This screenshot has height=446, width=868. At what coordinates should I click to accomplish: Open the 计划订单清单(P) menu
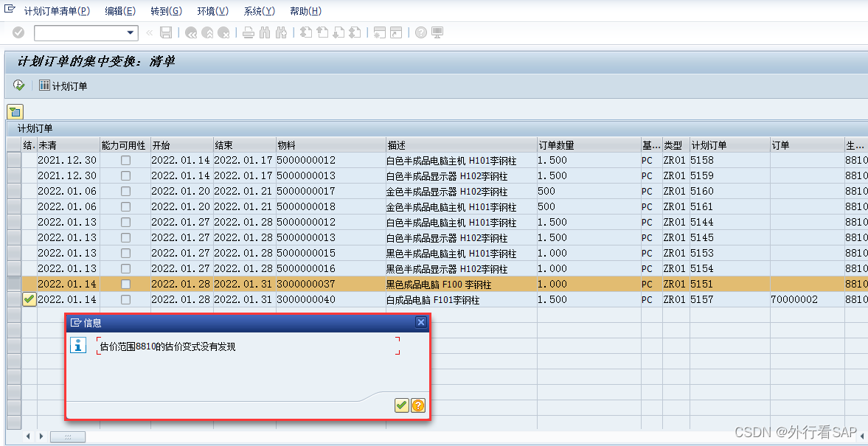pos(57,11)
